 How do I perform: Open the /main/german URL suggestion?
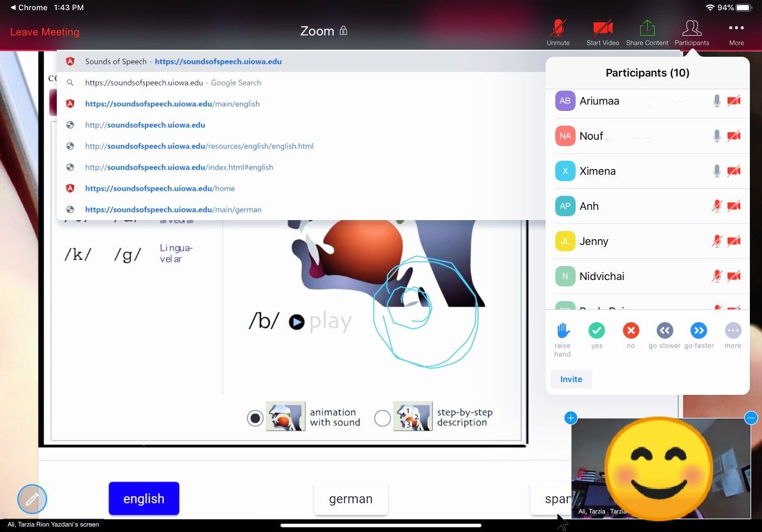click(301, 209)
